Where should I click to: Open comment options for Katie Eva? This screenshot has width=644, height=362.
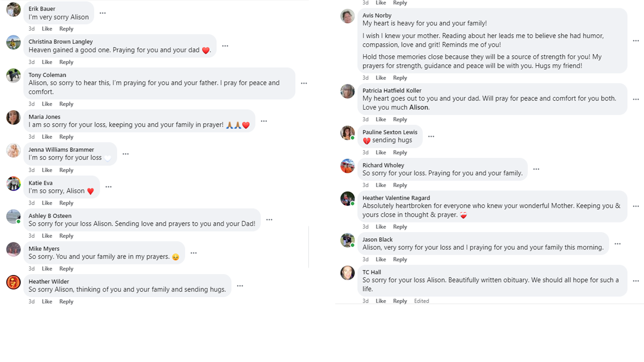coord(108,187)
